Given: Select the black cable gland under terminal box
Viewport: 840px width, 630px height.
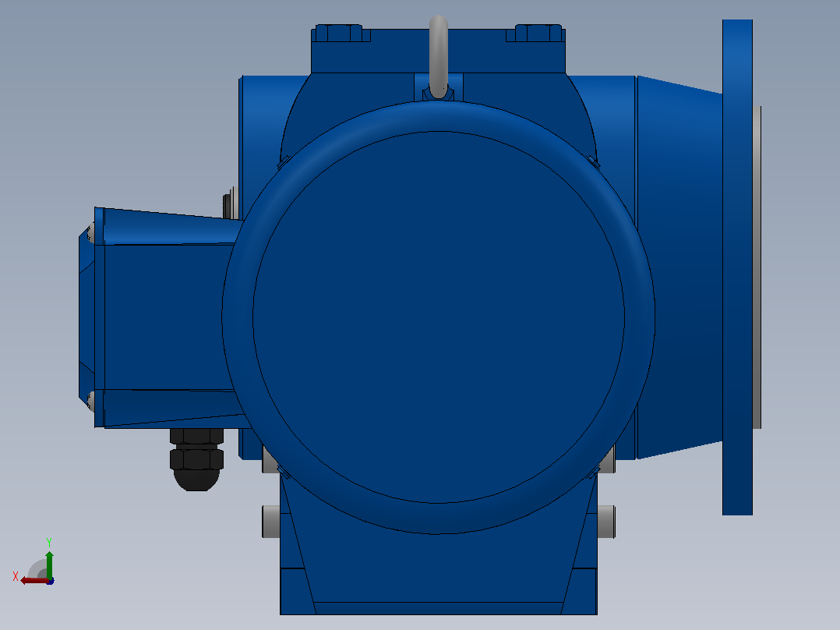Looking at the screenshot, I should tap(196, 459).
